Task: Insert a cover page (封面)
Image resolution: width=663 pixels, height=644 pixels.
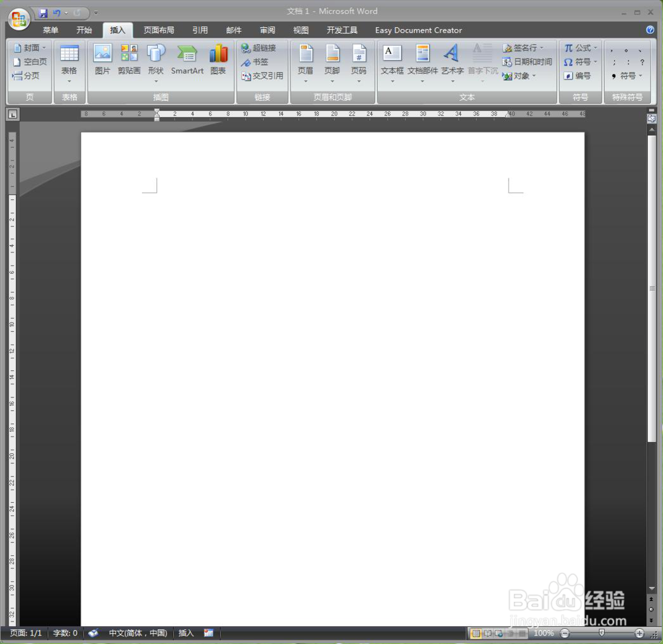Action: pos(30,48)
